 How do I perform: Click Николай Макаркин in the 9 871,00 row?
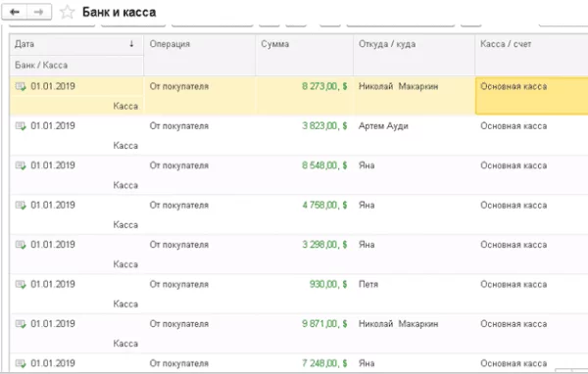(x=398, y=324)
